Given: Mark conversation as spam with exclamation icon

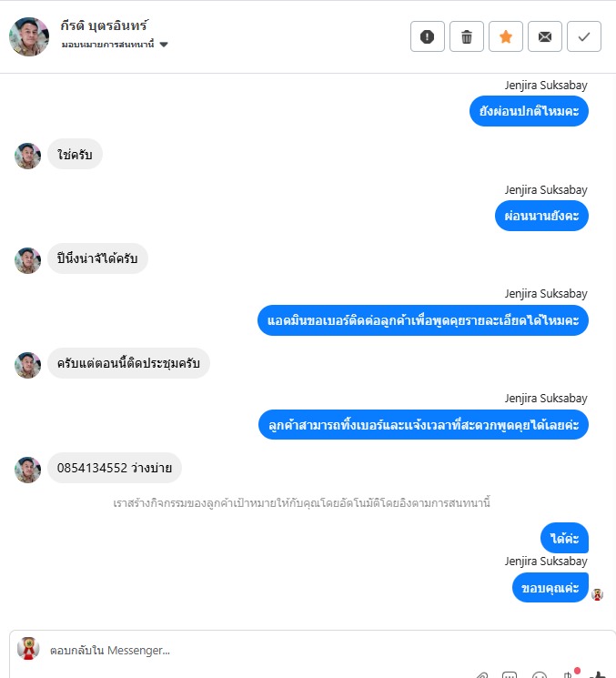Looking at the screenshot, I should point(427,36).
